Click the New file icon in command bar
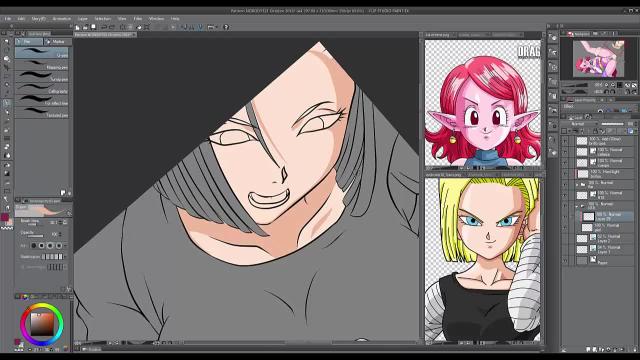640x360 pixels. [78, 27]
